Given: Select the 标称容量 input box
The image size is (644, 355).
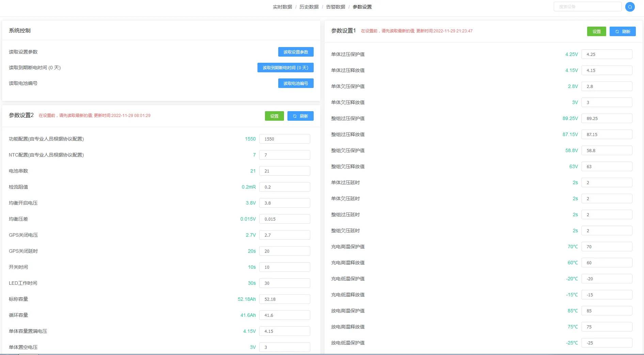Looking at the screenshot, I should coord(284,299).
